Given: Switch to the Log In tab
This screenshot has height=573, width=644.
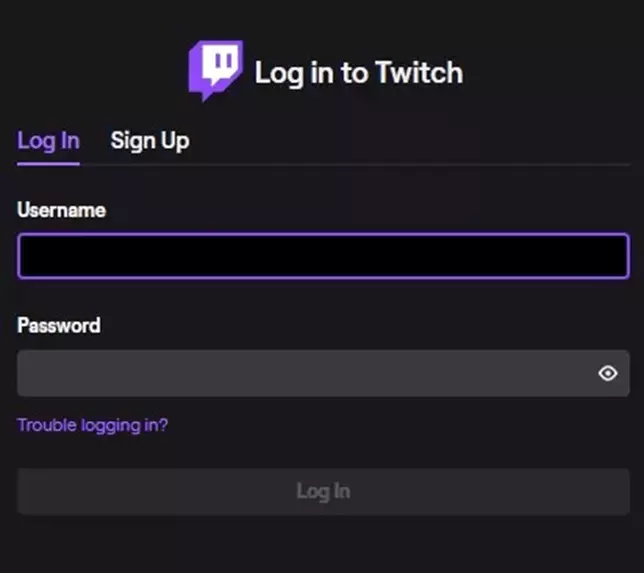Looking at the screenshot, I should 48,141.
